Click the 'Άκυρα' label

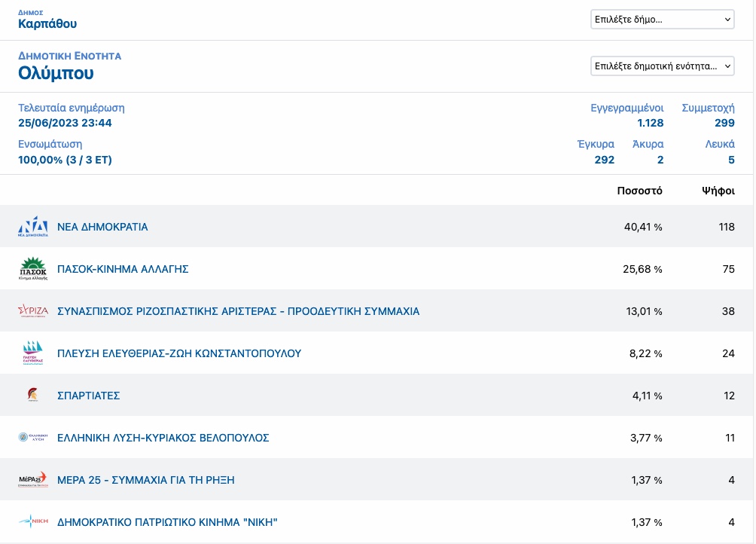[x=648, y=144]
